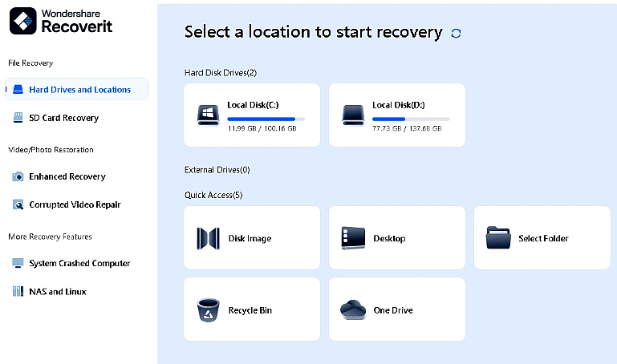Choose the Recycle Bin label

[x=250, y=310]
